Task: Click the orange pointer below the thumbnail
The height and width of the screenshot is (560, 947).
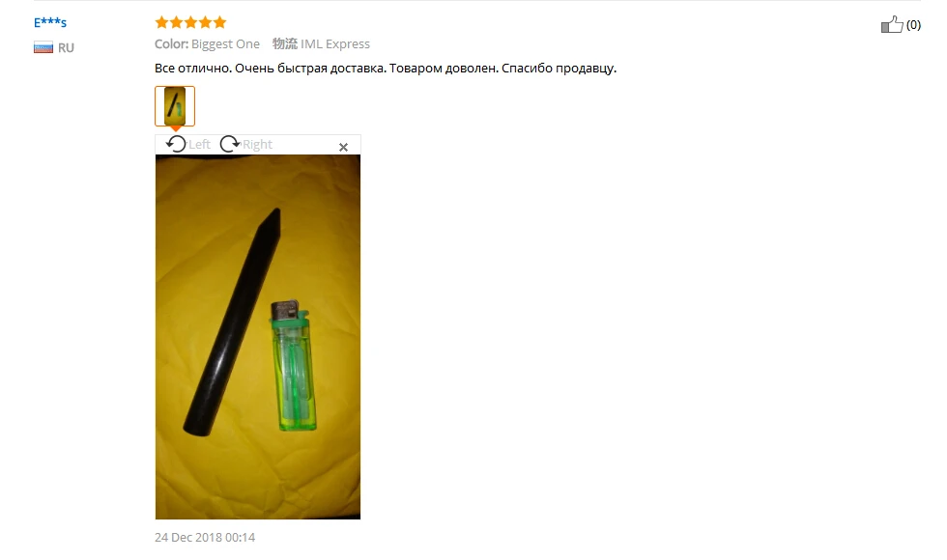Action: tap(175, 128)
